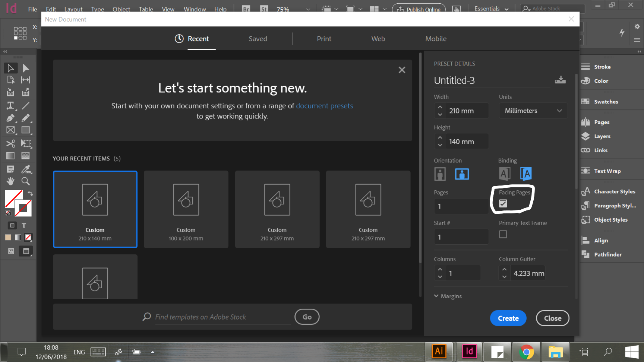Open the Units dropdown

[533, 111]
